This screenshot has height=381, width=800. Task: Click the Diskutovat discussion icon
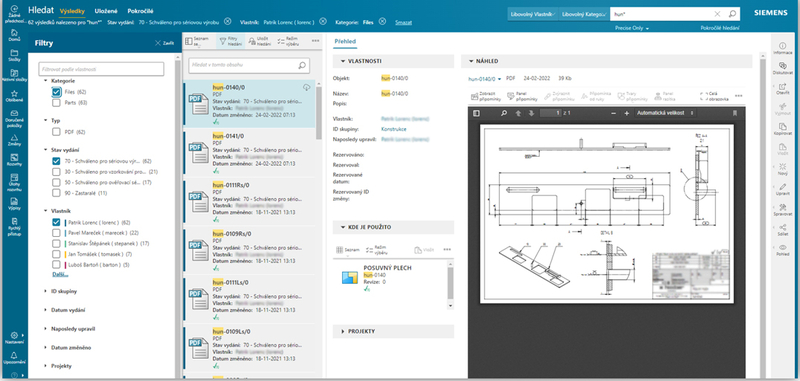click(783, 68)
